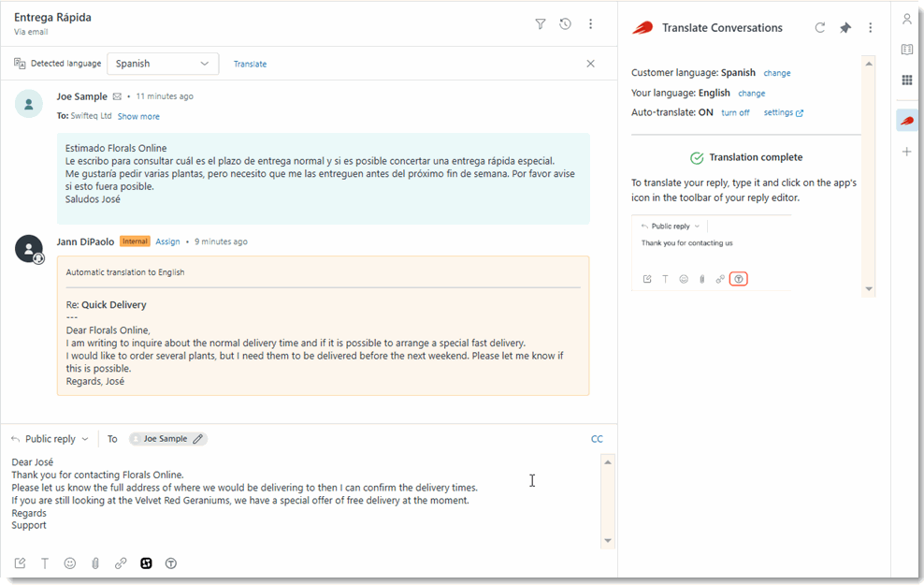Open the apps grid sidebar icon
The width and height of the screenshot is (924, 585).
click(907, 80)
